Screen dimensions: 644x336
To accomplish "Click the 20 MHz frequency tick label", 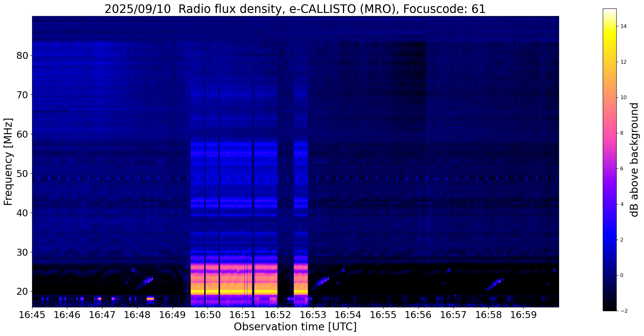I will (x=22, y=292).
